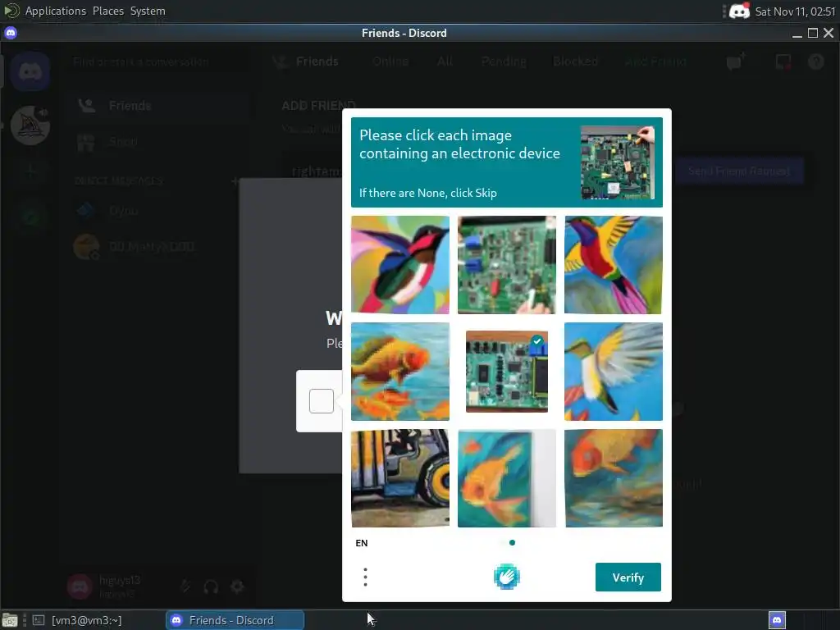Select the top-left geometric hummingbird painting tile

click(x=400, y=265)
